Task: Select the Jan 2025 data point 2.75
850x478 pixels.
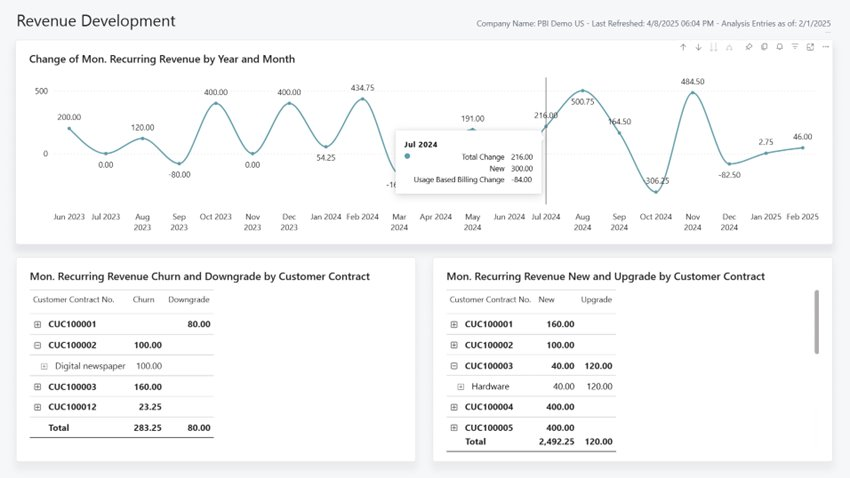Action: pyautogui.click(x=766, y=153)
